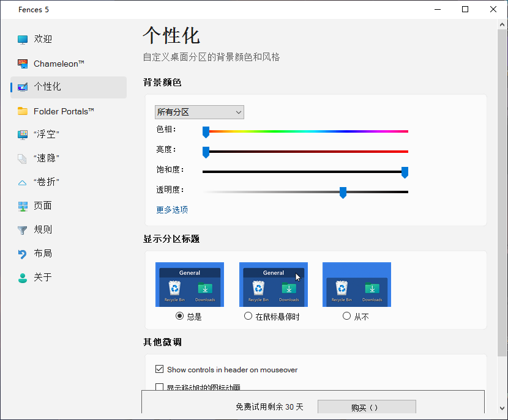Go to the 规则 section

(69, 230)
